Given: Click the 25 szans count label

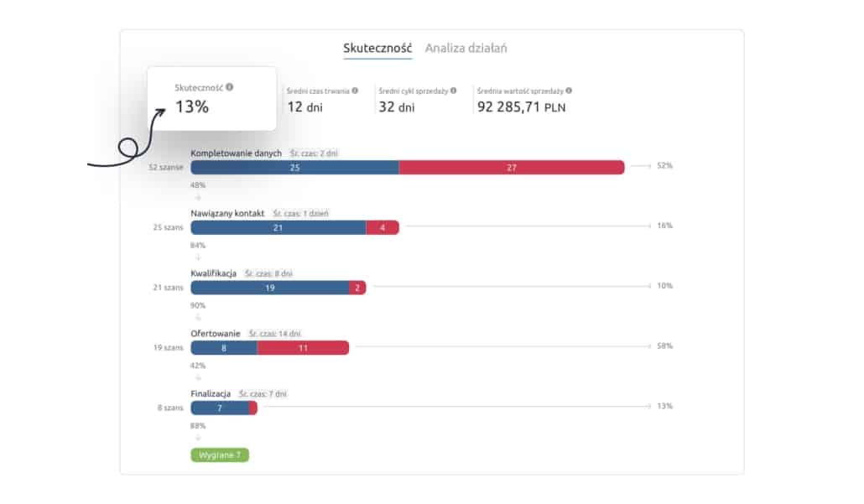Looking at the screenshot, I should (x=168, y=227).
